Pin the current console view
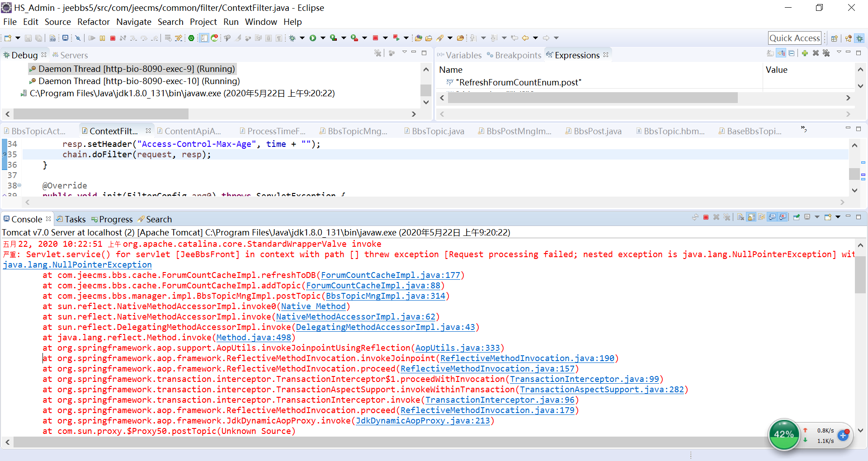Screen dimensions: 868x461 pyautogui.click(x=797, y=217)
